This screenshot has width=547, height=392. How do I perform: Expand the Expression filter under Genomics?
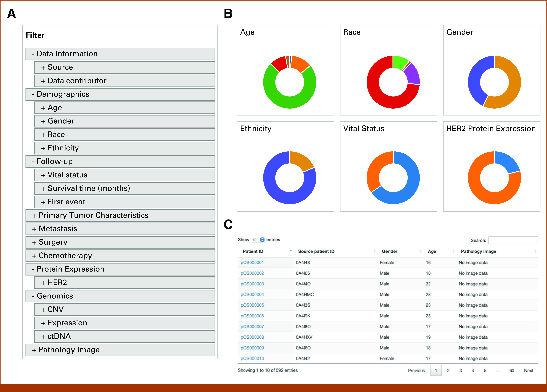(125, 323)
